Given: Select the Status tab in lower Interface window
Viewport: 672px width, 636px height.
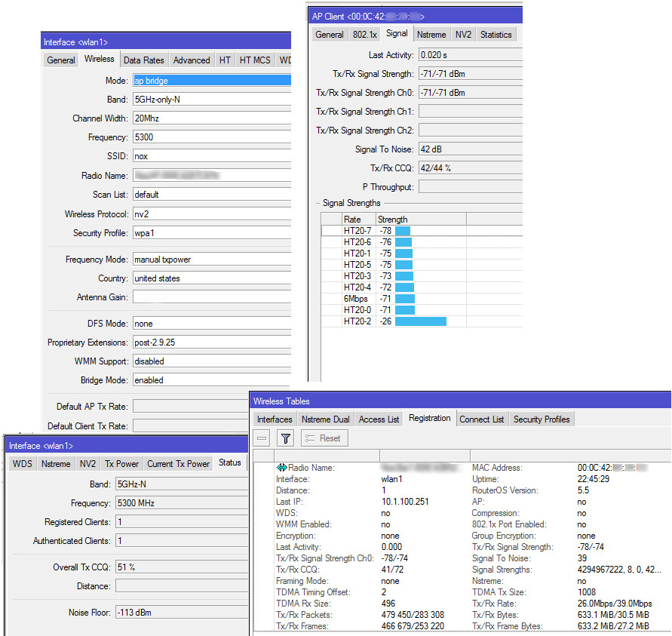Looking at the screenshot, I should [x=230, y=463].
